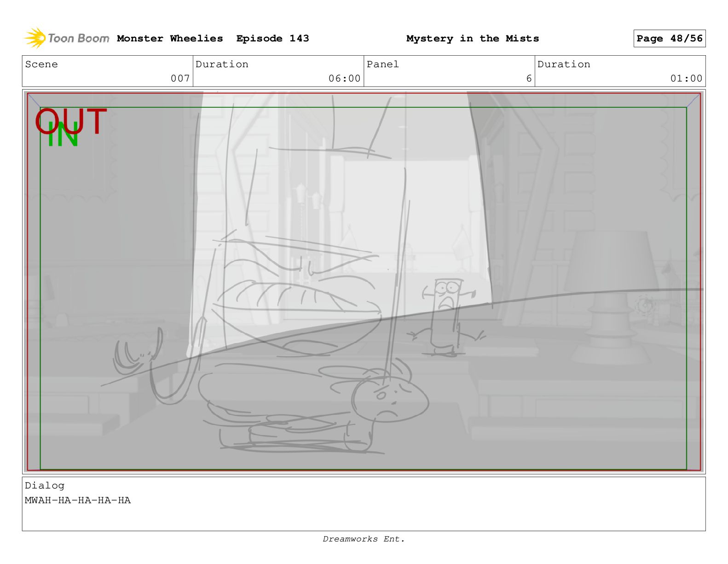Open the storyboard panel thumbnail
The width and height of the screenshot is (728, 564).
pyautogui.click(x=364, y=282)
